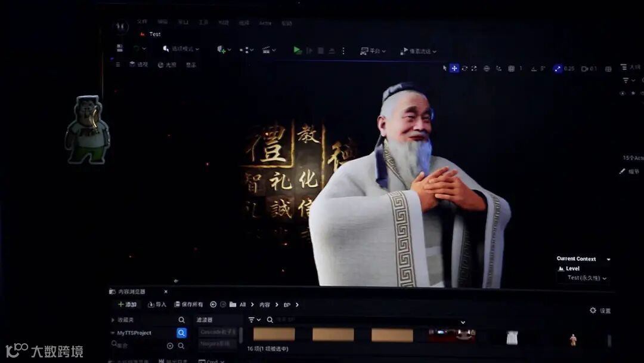Open 光照 lit view mode menu
The width and height of the screenshot is (644, 363).
167,65
